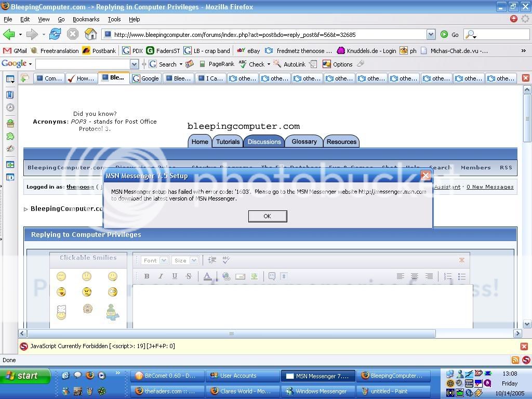
Task: Switch to BitComet in the taskbar
Action: point(168,376)
